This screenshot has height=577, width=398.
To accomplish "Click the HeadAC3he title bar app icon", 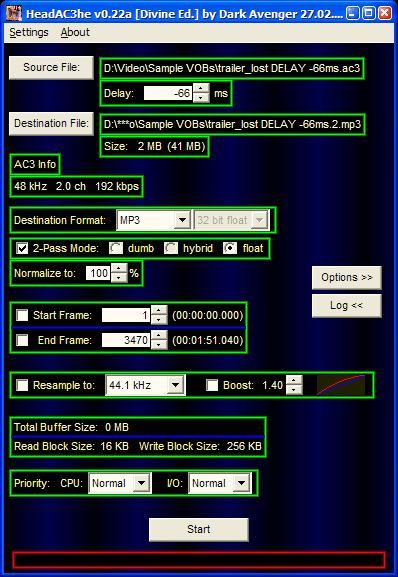I will click(14, 14).
